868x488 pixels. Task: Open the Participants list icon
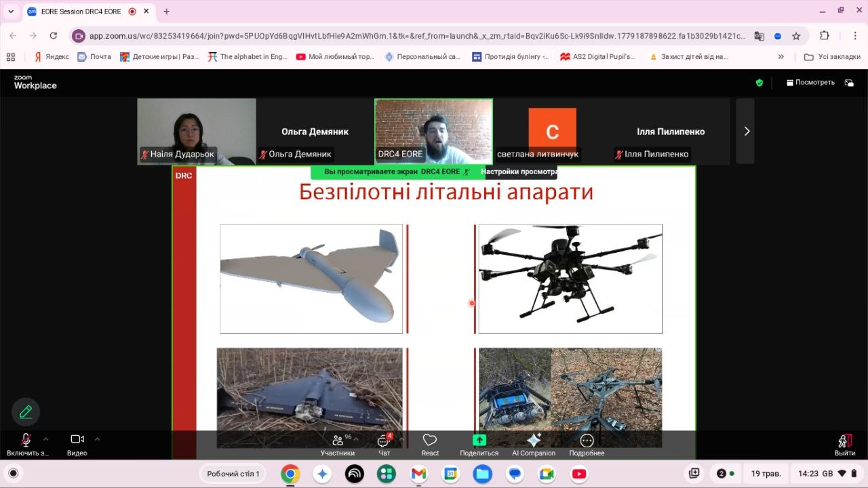pyautogui.click(x=338, y=441)
